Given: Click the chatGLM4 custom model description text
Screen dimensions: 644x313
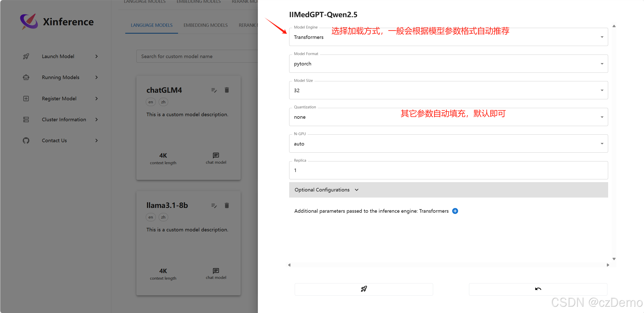Looking at the screenshot, I should pos(187,114).
